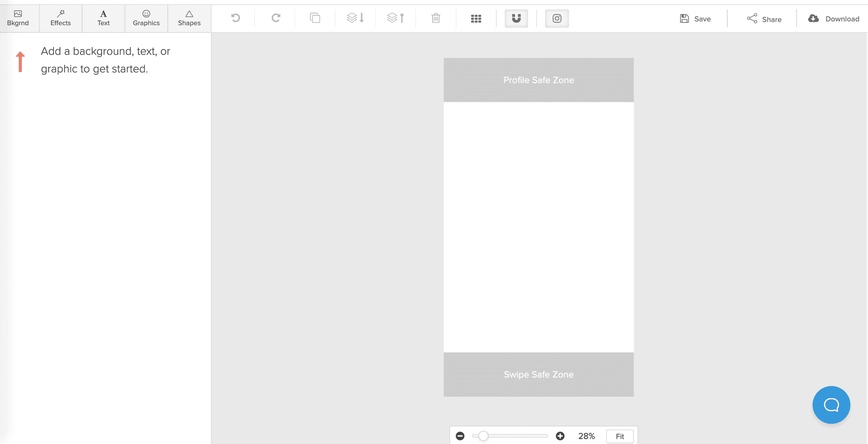This screenshot has width=868, height=444.
Task: Switch to the Bkgrnd tab
Action: (18, 18)
